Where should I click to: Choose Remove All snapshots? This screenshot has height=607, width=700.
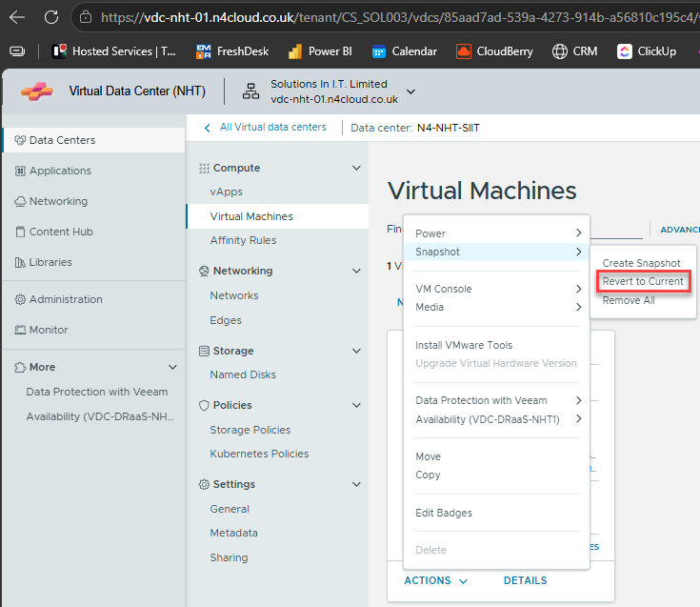pyautogui.click(x=629, y=300)
